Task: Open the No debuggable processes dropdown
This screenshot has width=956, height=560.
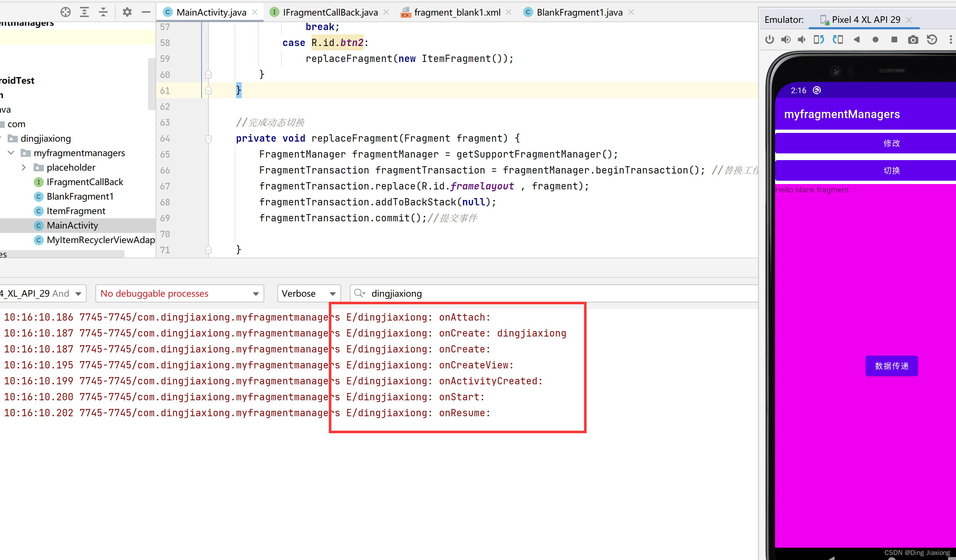Action: (179, 293)
